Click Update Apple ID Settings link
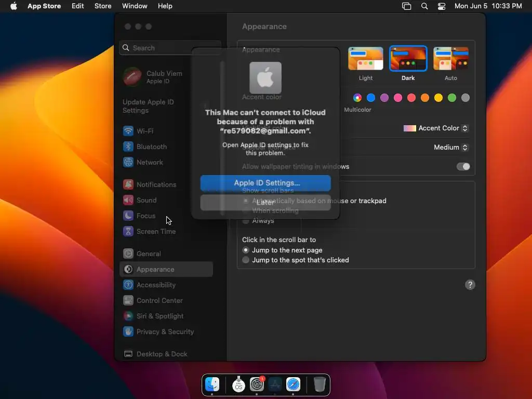The width and height of the screenshot is (532, 399). point(148,106)
